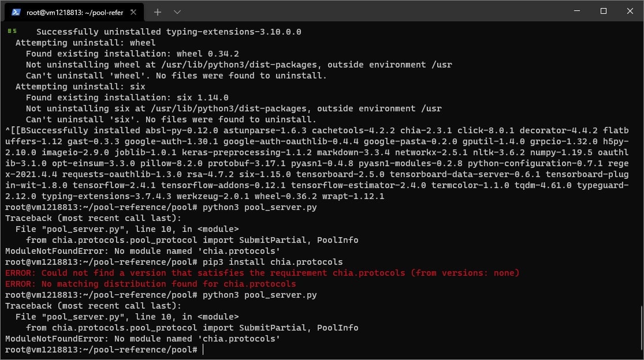
Task: Click 'Found existing installation: wheel 0.34.2'
Action: tap(132, 54)
